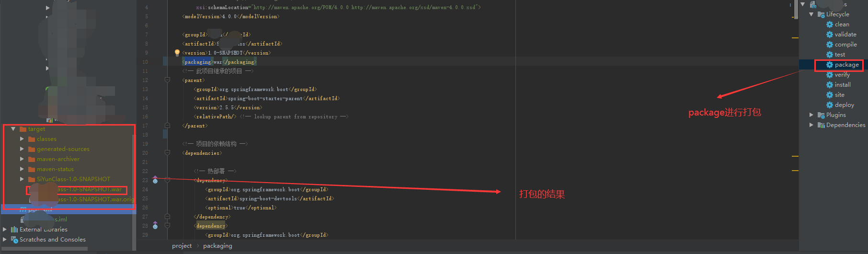Run the clean lifecycle goal gear icon
This screenshot has width=868, height=254.
click(830, 24)
